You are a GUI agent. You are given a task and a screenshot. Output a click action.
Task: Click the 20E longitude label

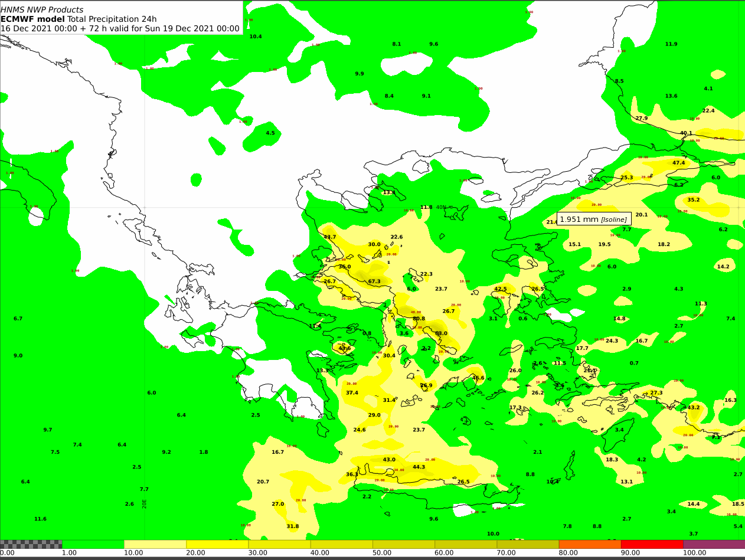pos(145,503)
